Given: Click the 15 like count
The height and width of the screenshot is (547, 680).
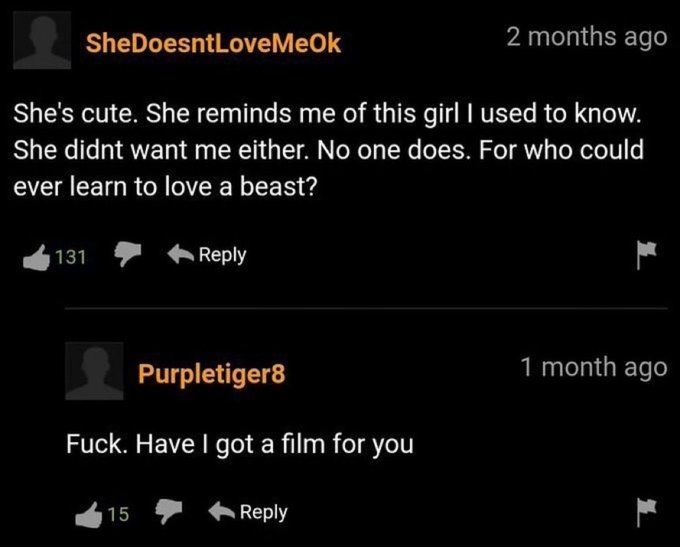Looking at the screenshot, I should pos(118,515).
